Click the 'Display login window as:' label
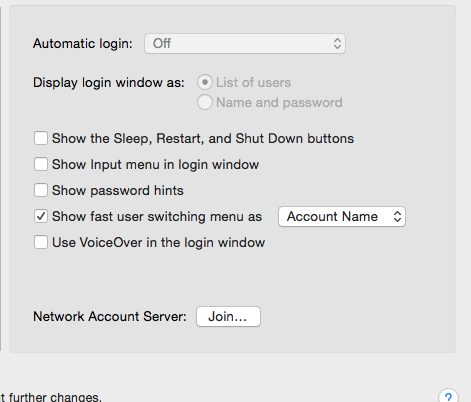471x402 pixels. (x=109, y=83)
